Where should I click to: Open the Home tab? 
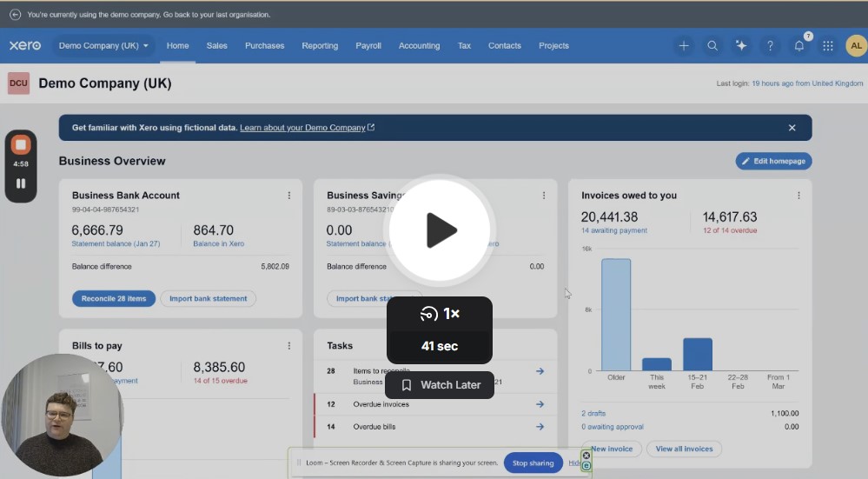click(178, 46)
